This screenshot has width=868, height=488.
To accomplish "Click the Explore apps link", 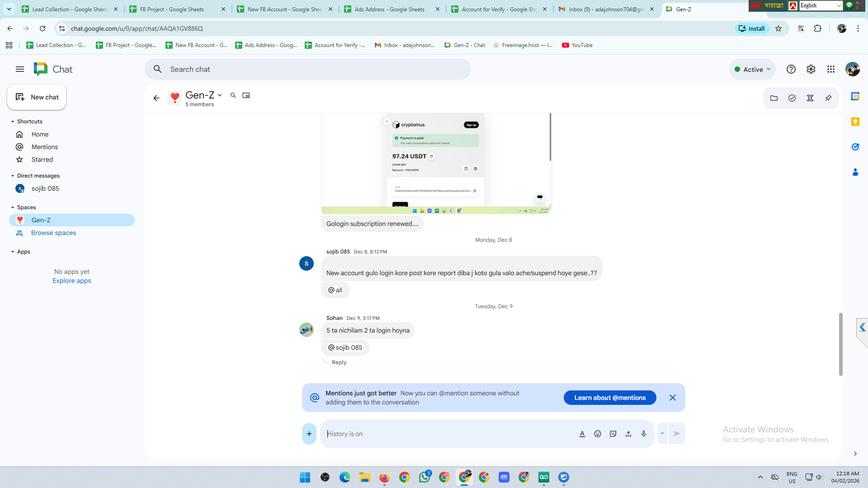I will [71, 281].
